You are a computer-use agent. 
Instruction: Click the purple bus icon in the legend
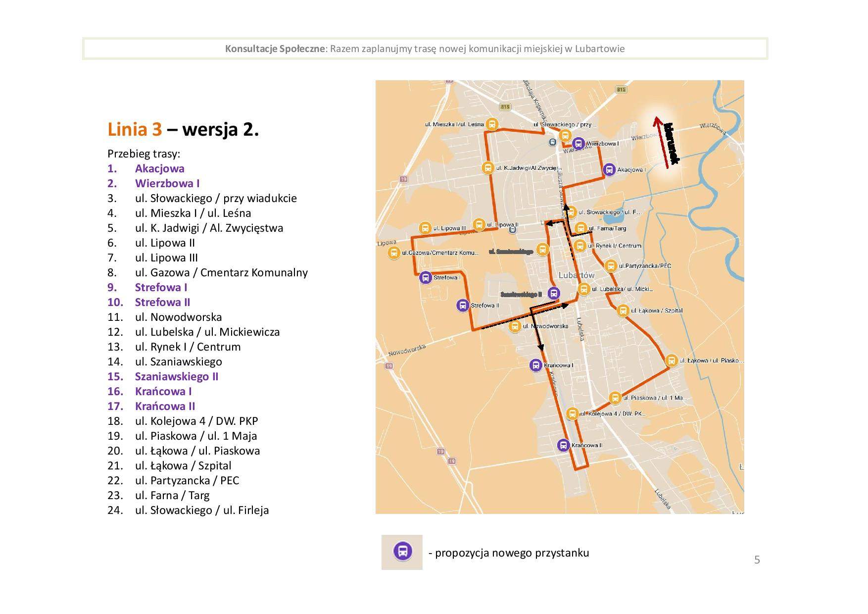click(x=402, y=552)
